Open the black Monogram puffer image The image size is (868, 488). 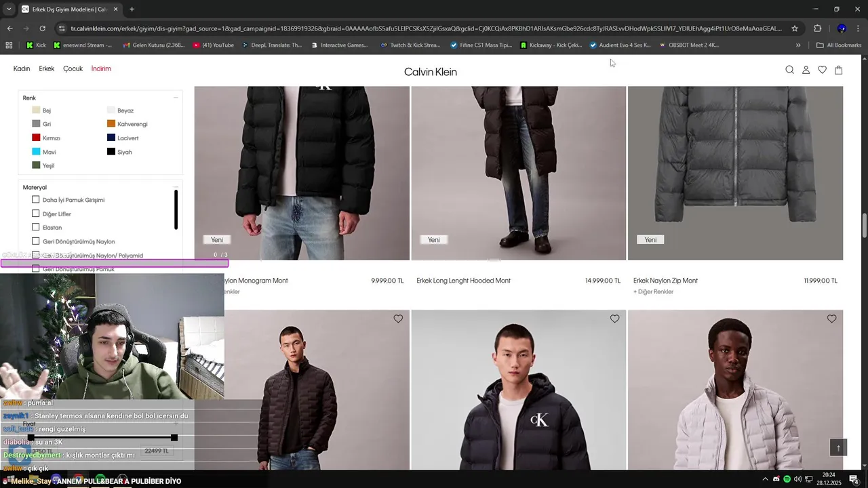(x=302, y=173)
